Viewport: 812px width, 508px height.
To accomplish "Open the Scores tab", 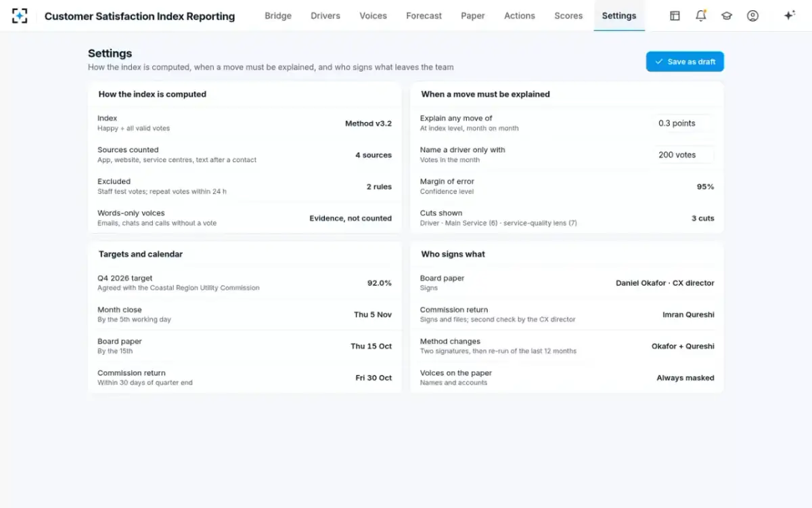I will pyautogui.click(x=568, y=16).
